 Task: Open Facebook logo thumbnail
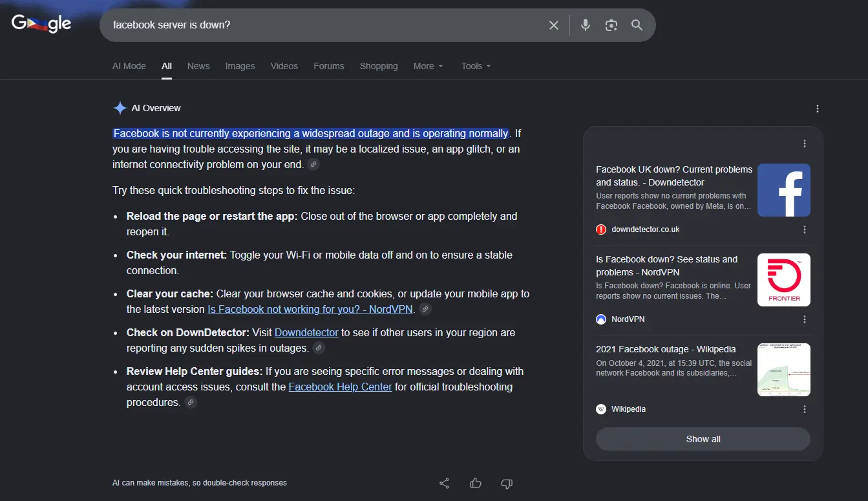tap(784, 190)
